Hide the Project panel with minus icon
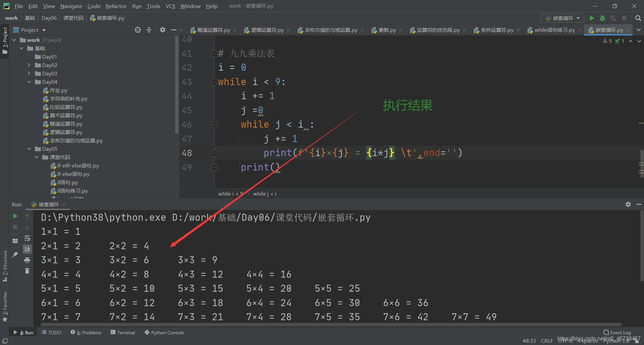644x345 pixels. click(173, 30)
